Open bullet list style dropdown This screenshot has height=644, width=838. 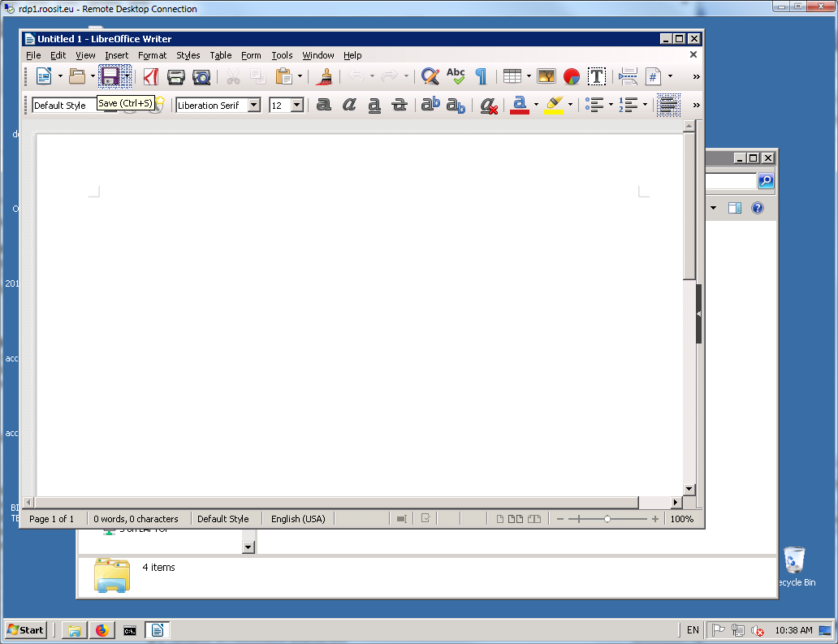pyautogui.click(x=611, y=105)
